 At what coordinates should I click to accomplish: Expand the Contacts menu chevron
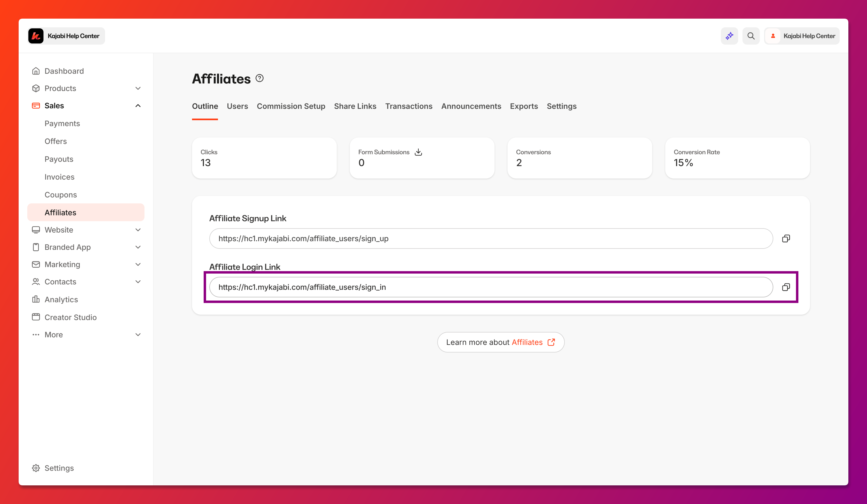(138, 282)
